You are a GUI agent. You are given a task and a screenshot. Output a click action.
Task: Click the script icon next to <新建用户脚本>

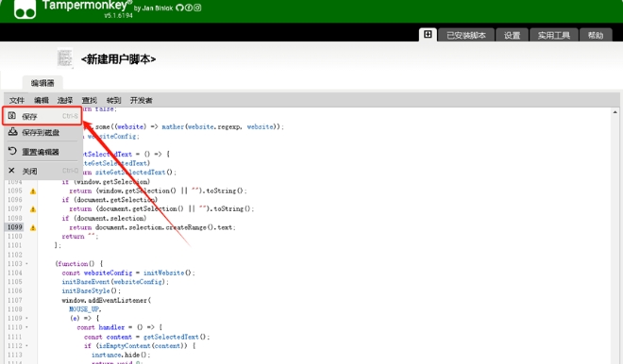65,58
